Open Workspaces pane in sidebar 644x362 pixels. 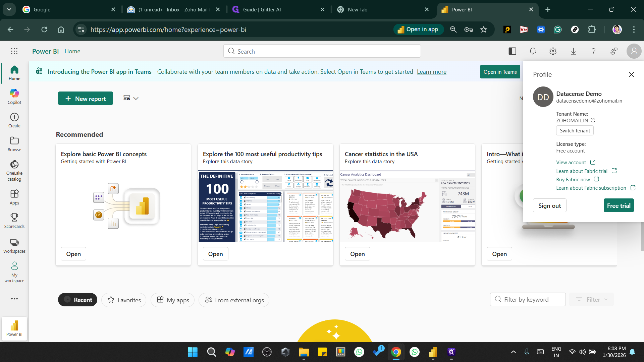[x=14, y=246]
